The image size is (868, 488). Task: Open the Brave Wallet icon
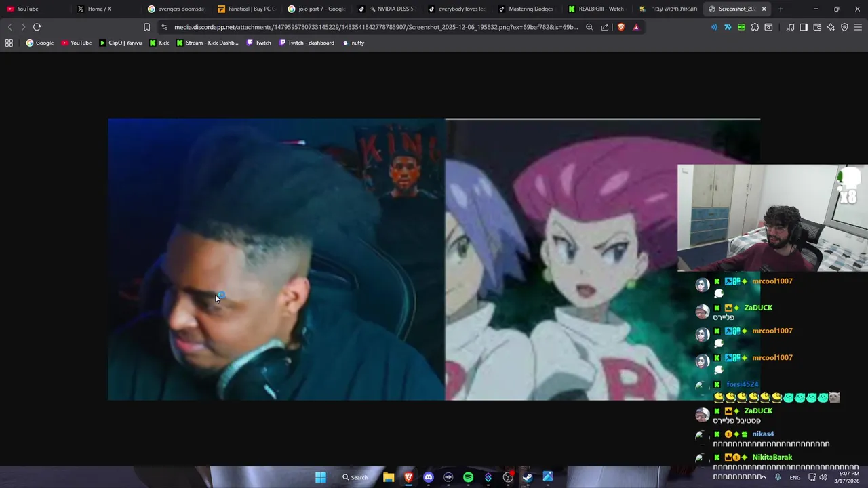[817, 27]
